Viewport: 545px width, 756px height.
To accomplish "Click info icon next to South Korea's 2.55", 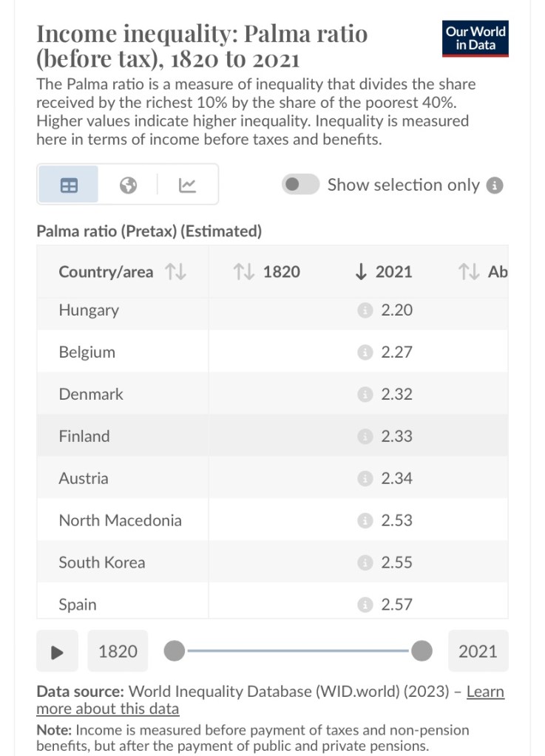I will (x=364, y=563).
